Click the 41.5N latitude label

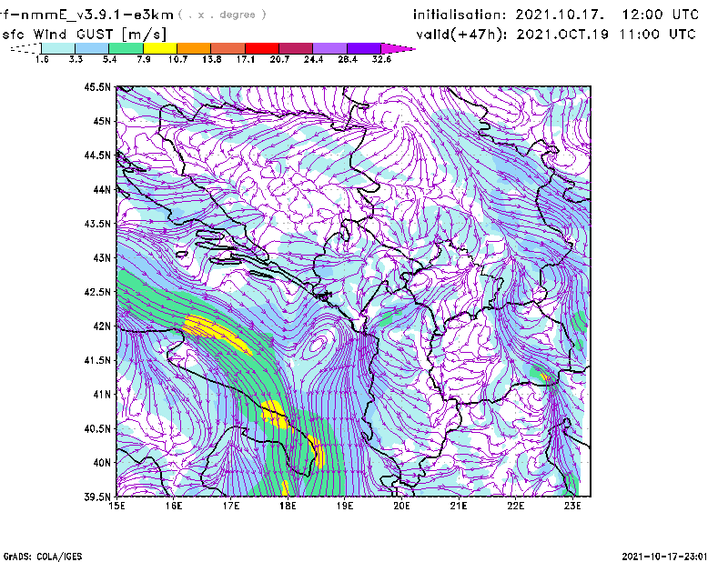point(97,360)
